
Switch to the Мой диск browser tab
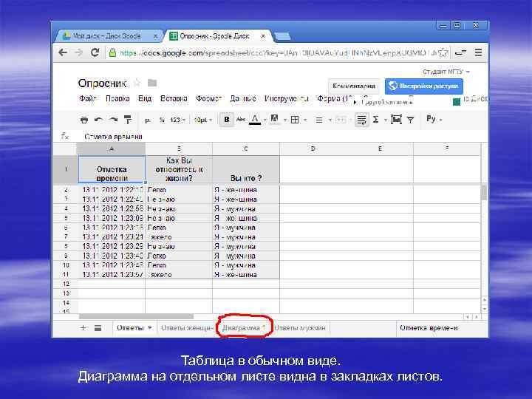tap(107, 36)
